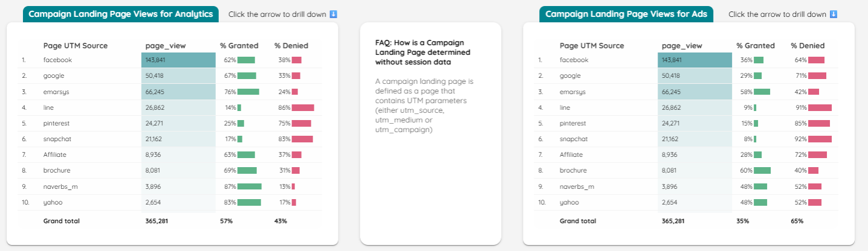The image size is (868, 251).
Task: Sort Analytics table by % Granted header
Action: [239, 45]
